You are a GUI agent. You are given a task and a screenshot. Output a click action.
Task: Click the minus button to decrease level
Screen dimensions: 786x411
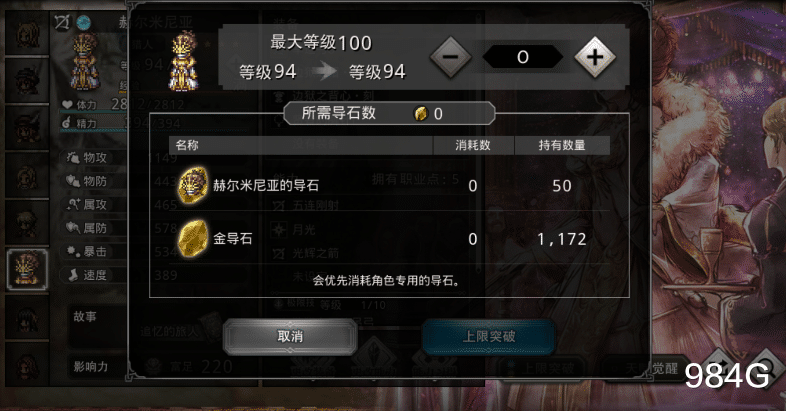point(450,57)
